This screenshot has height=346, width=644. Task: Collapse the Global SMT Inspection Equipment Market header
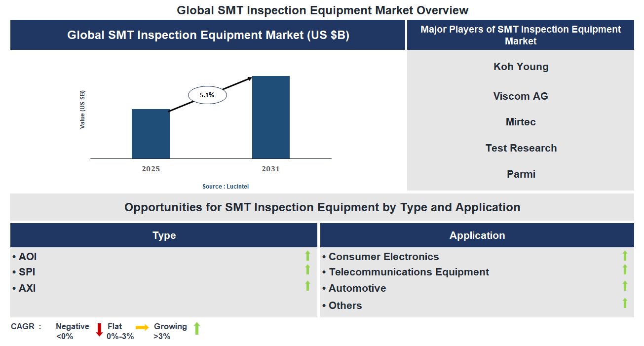pyautogui.click(x=207, y=35)
